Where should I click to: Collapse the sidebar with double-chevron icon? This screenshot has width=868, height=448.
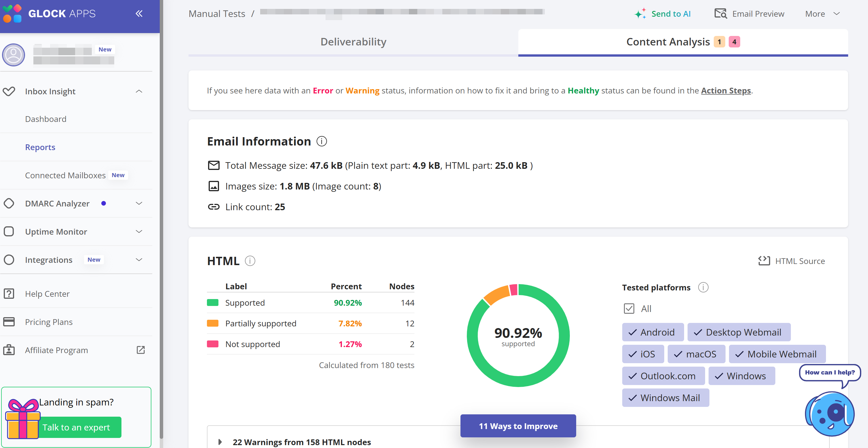pyautogui.click(x=139, y=14)
